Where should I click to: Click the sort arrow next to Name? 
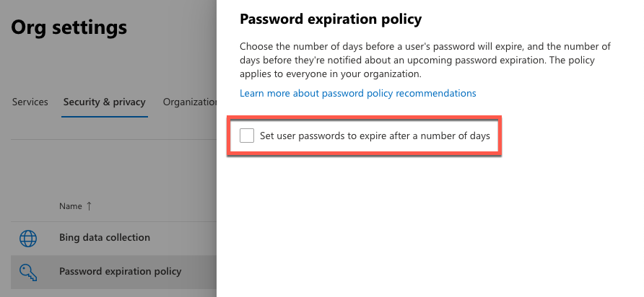pos(90,206)
